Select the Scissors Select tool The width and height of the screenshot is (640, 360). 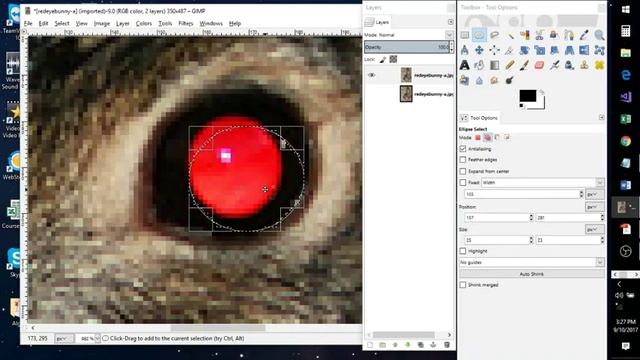click(x=539, y=36)
